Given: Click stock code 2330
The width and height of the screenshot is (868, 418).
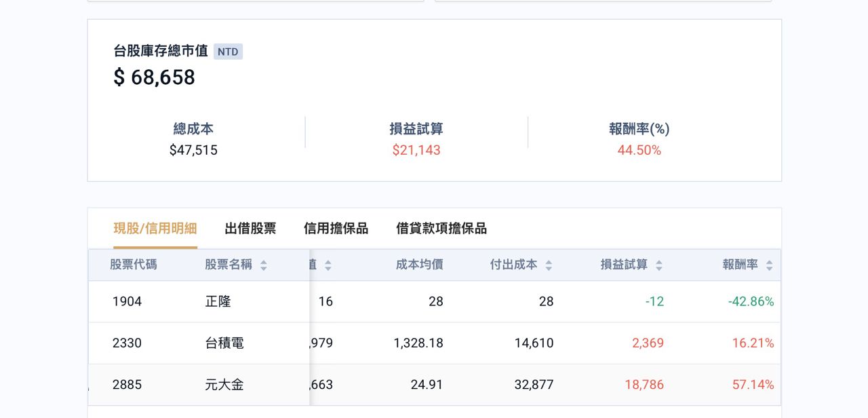Looking at the screenshot, I should point(127,343).
